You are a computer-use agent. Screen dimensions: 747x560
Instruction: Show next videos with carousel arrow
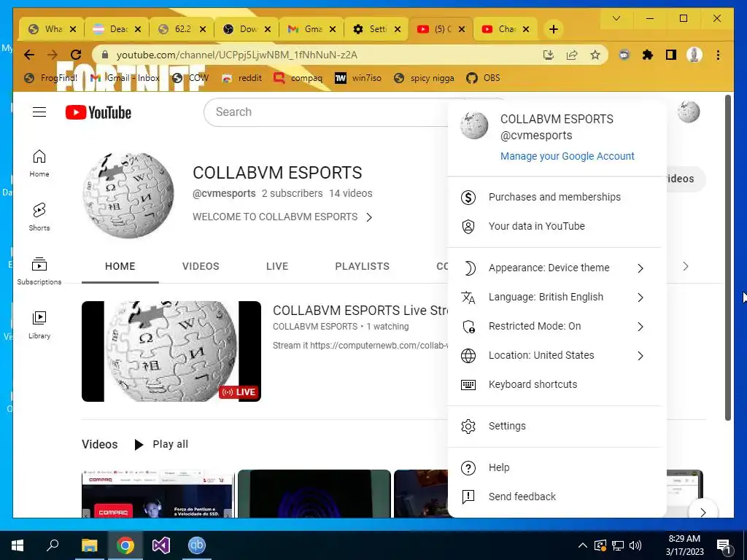(703, 512)
